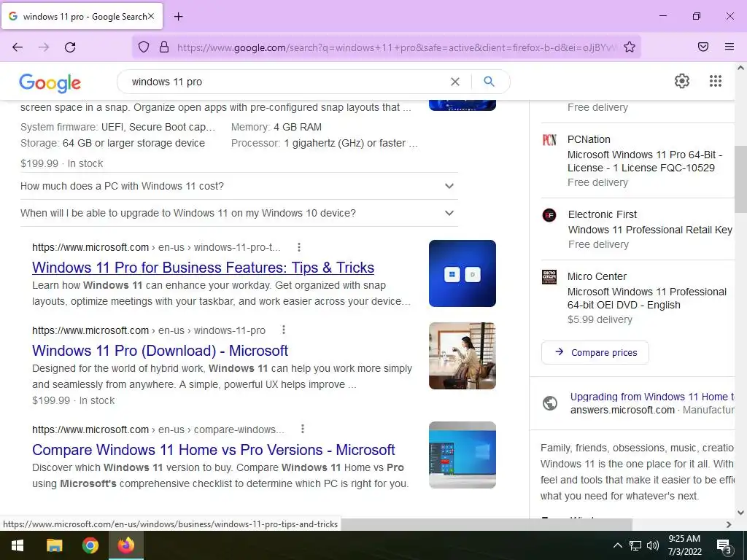
Task: Click the 'Storage: 64 GB or larger' text
Action: [x=112, y=144]
